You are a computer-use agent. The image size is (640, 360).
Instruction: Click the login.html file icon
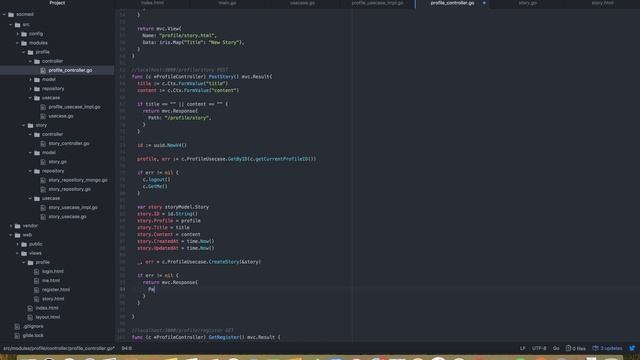click(36, 271)
